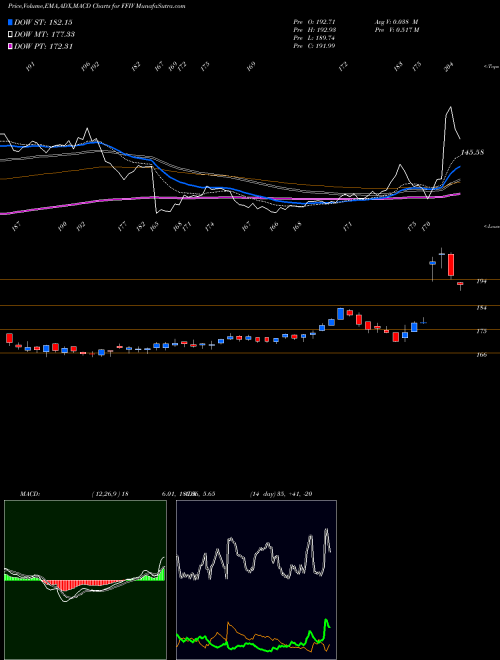Click the white DOW MT legend swatch

[11, 34]
